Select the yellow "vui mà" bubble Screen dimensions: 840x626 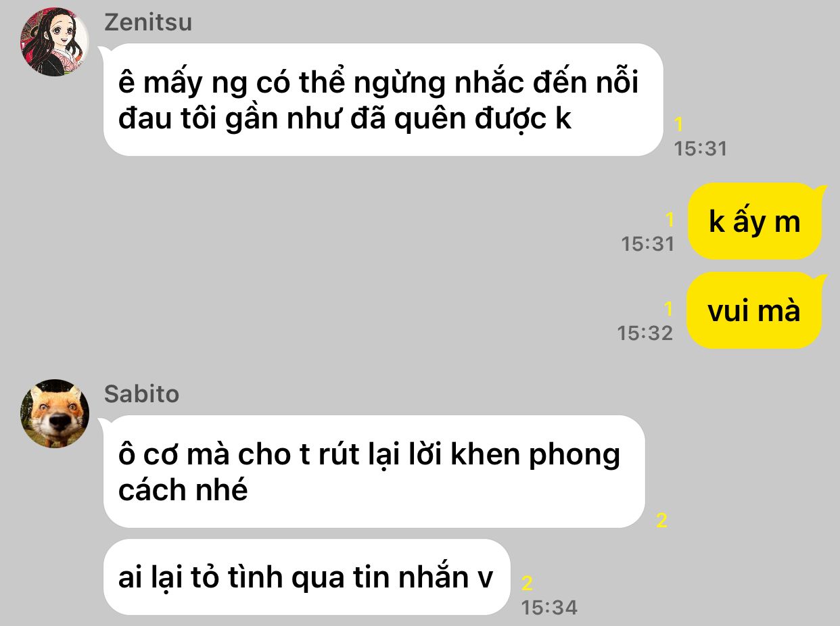pos(754,311)
